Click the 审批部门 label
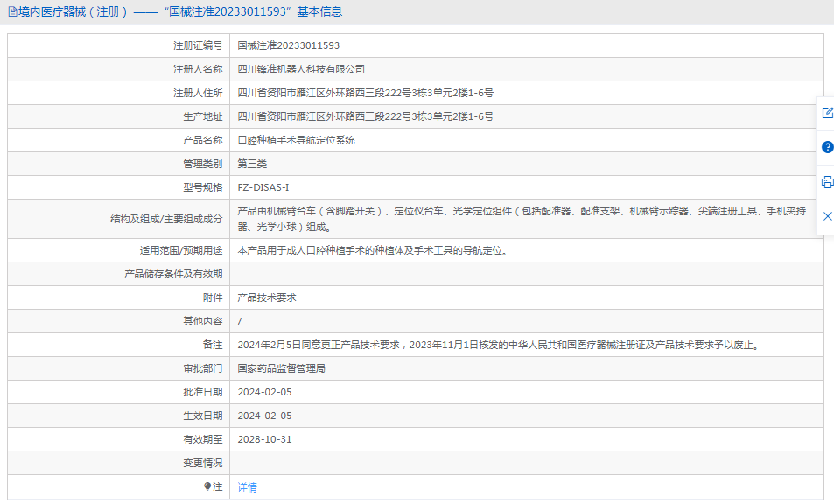The height and width of the screenshot is (504, 834). click(203, 368)
